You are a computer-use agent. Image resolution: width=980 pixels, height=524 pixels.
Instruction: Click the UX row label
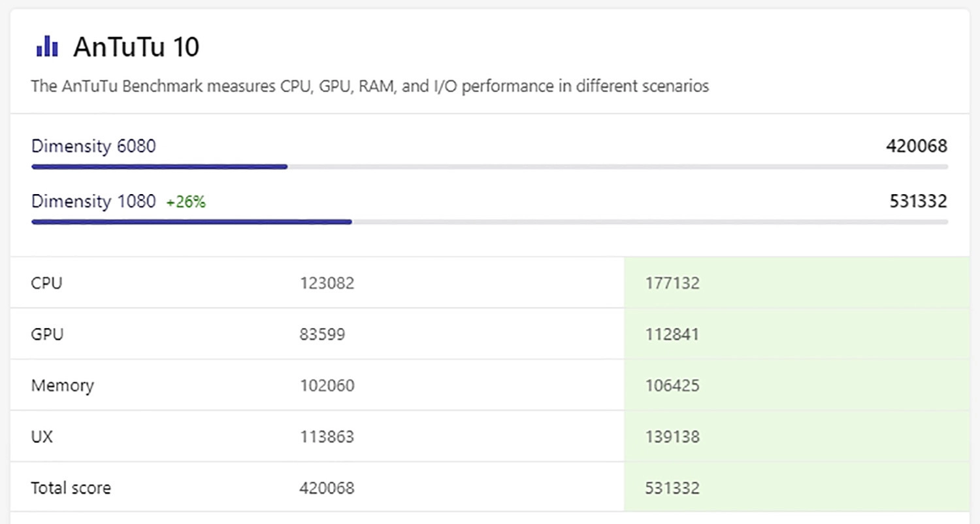[42, 436]
